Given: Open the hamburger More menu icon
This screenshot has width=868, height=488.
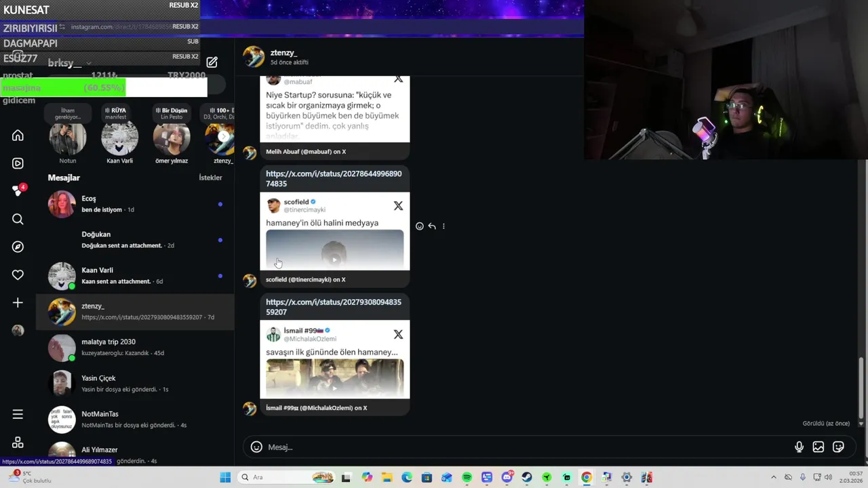Looking at the screenshot, I should click(18, 414).
